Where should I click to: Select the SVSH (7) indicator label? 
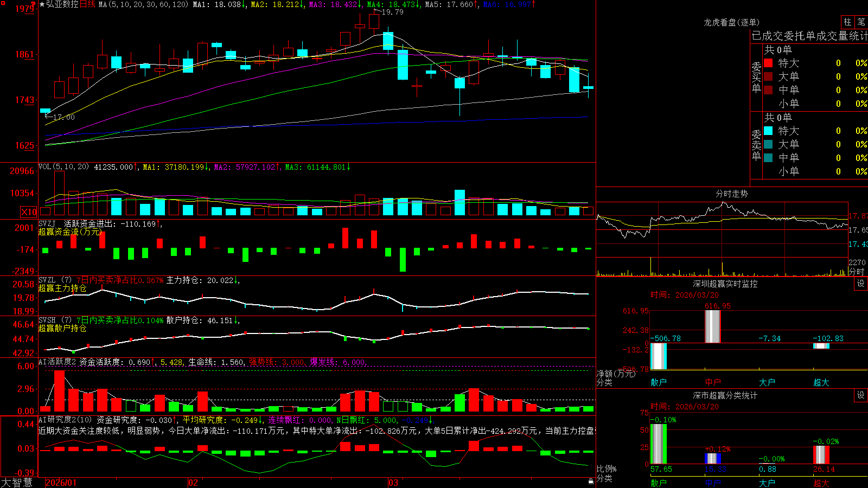click(x=55, y=320)
